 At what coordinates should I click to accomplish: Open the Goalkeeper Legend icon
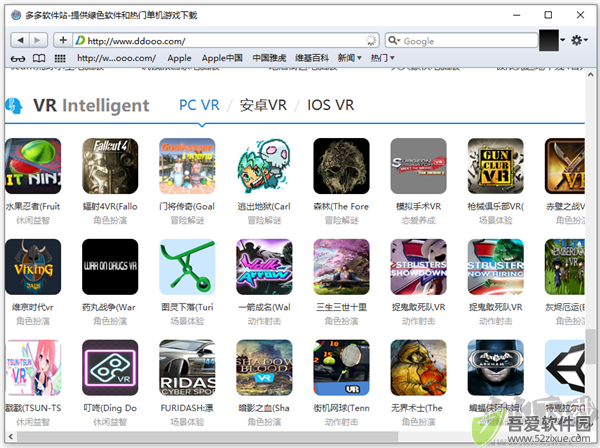click(187, 166)
